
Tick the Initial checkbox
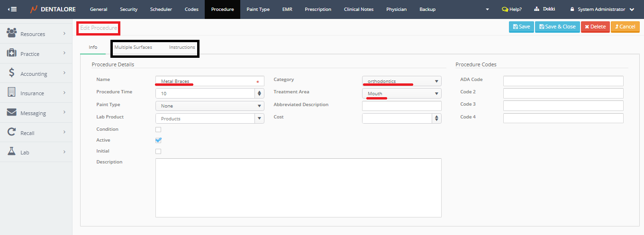point(158,151)
